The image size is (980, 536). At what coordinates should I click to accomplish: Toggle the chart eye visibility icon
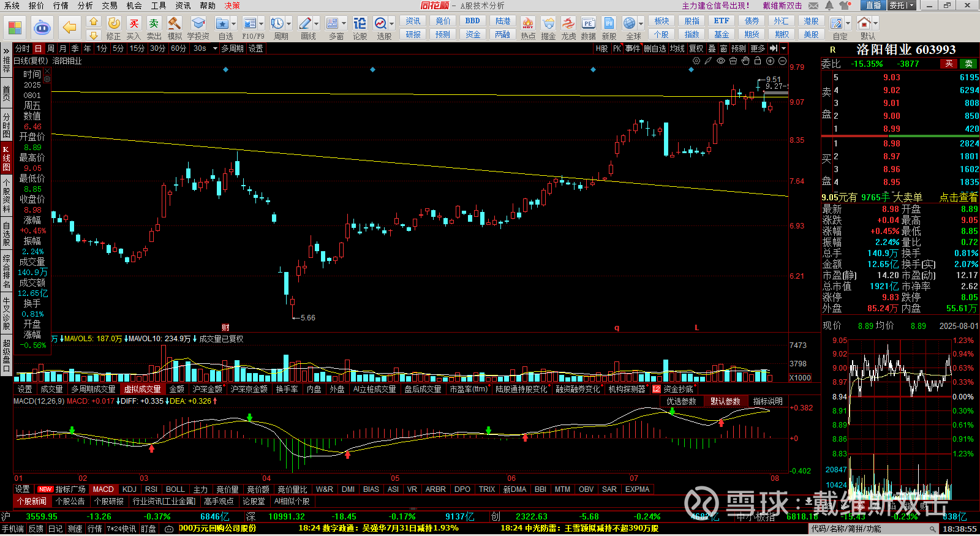pyautogui.click(x=721, y=61)
